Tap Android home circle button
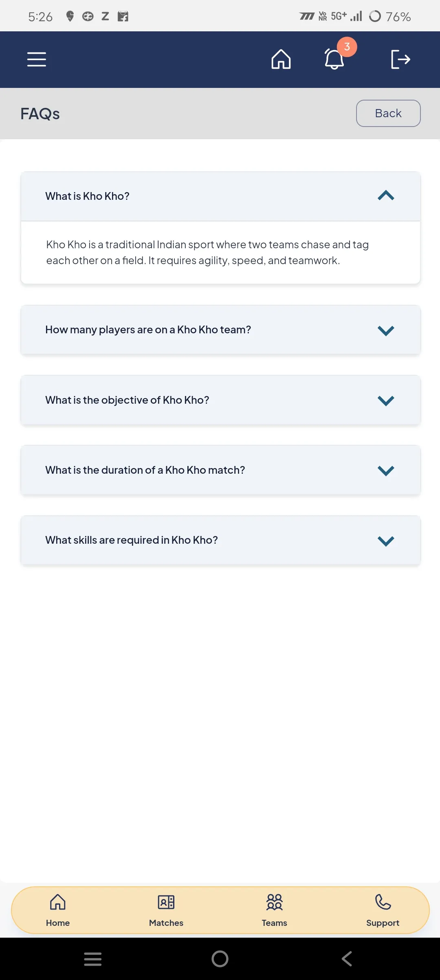This screenshot has height=980, width=440. click(x=220, y=959)
